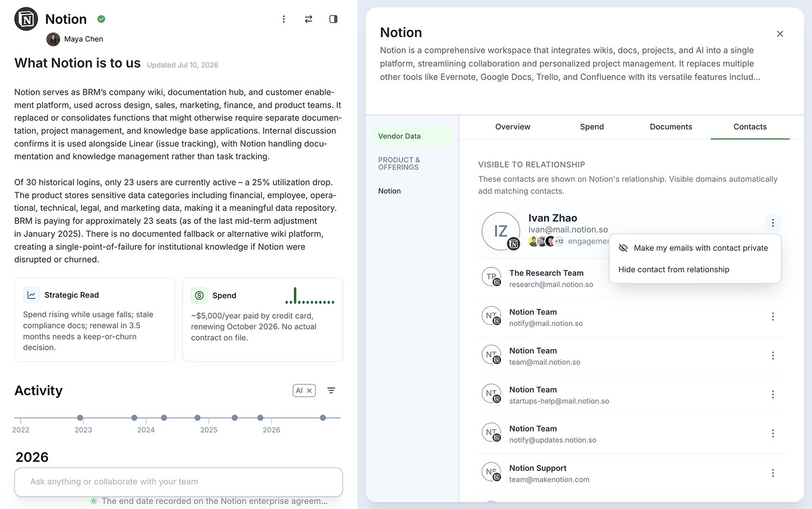Click the team@makenotion.com email
This screenshot has height=509, width=812.
coord(549,480)
